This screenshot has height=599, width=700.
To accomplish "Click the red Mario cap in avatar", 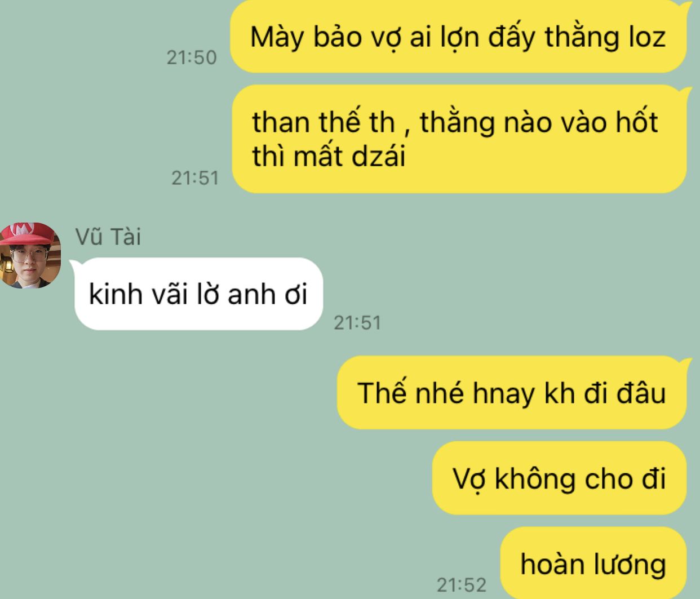I will click(x=31, y=234).
